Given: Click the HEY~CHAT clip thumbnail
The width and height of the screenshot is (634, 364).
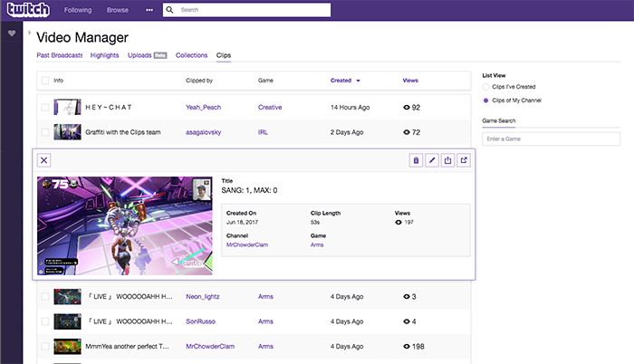Looking at the screenshot, I should click(67, 107).
